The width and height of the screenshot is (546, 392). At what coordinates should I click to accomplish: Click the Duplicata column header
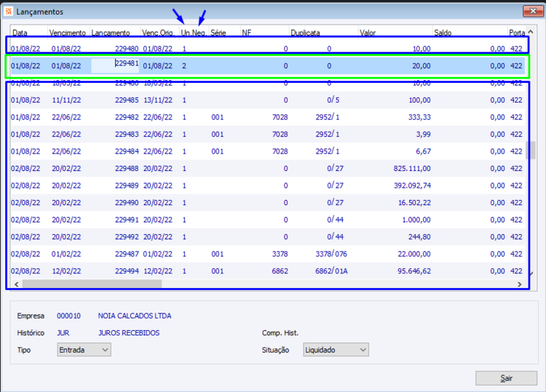324,33
